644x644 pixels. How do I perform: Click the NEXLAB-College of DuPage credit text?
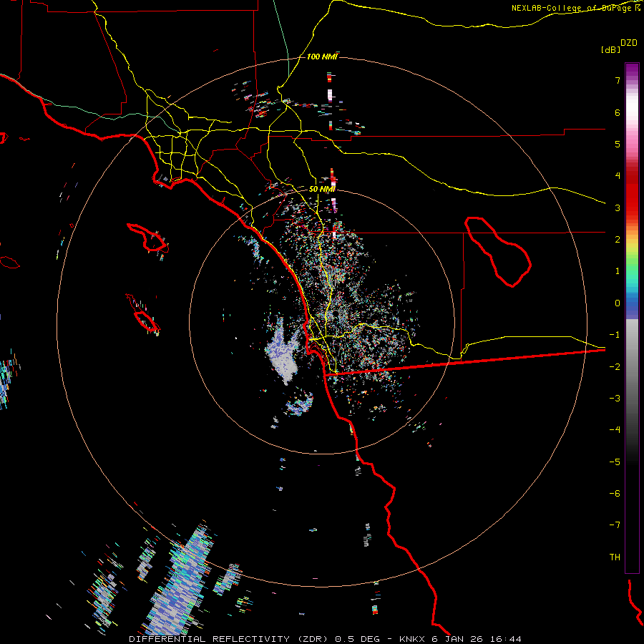(x=573, y=8)
